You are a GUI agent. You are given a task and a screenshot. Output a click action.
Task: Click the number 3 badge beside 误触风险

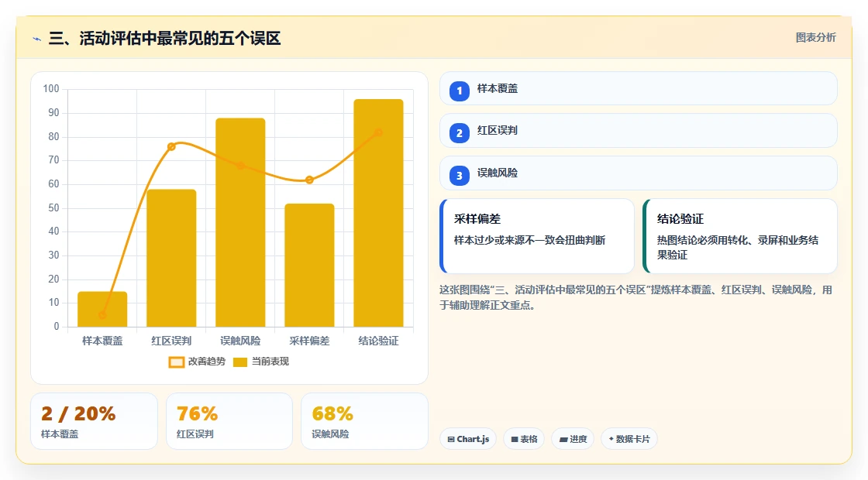pyautogui.click(x=459, y=175)
